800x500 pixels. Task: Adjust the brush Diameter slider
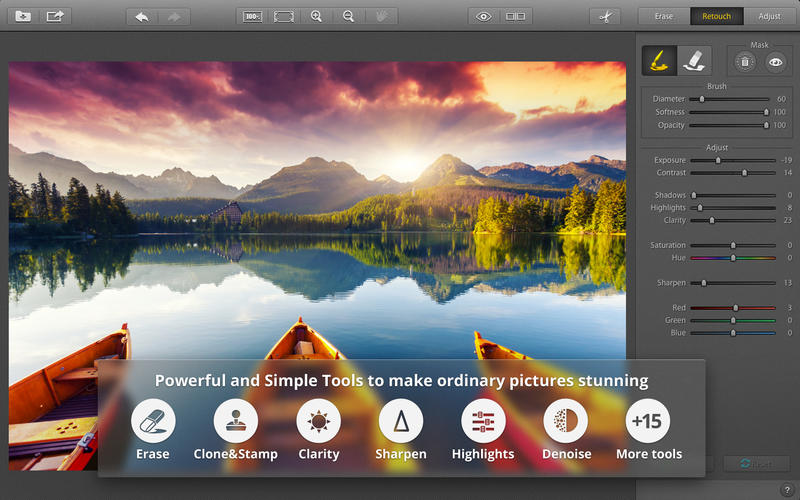[730, 99]
